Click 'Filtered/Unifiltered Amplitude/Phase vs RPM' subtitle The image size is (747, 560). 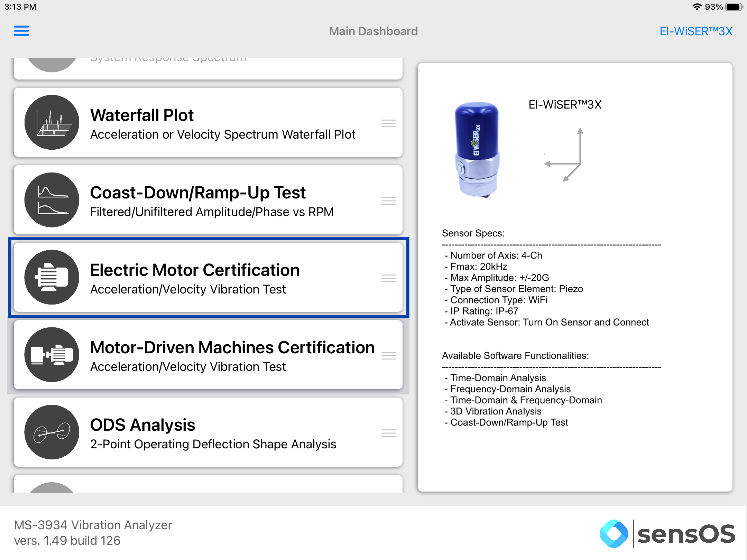click(x=212, y=212)
